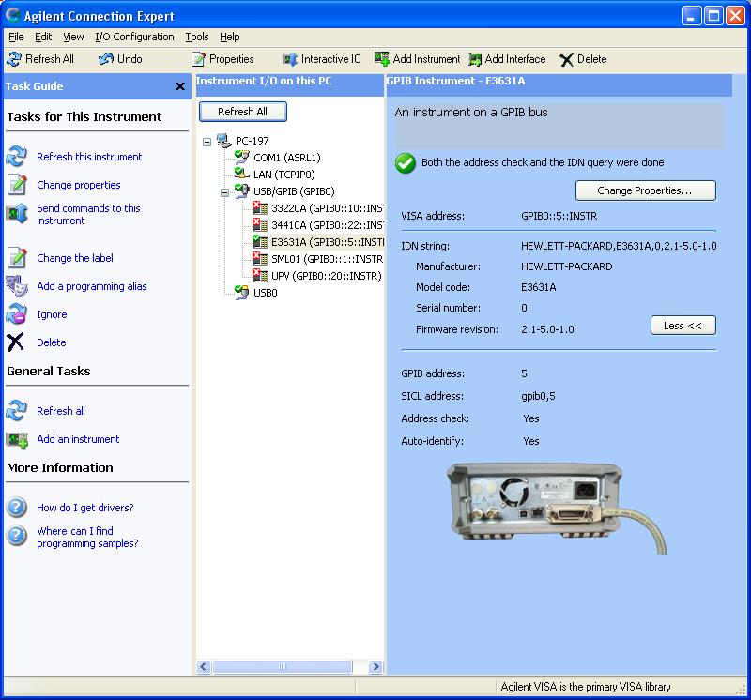751x700 pixels.
Task: Open the File menu
Action: click(x=16, y=37)
